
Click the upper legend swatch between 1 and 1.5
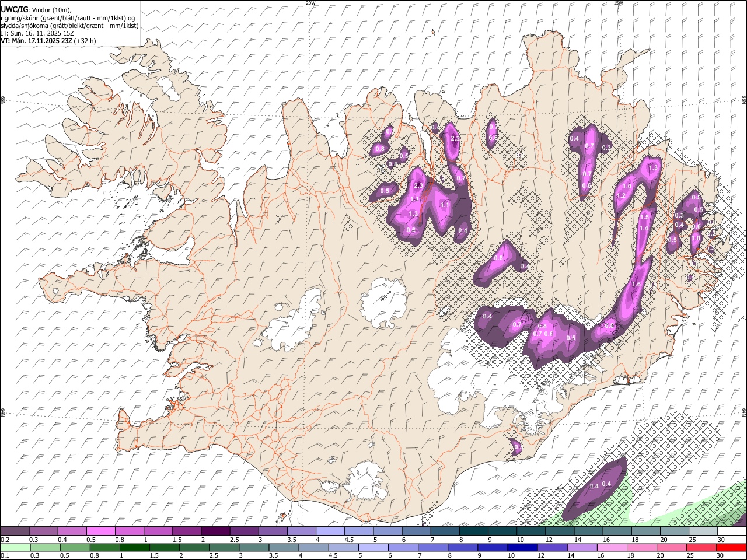158,531
